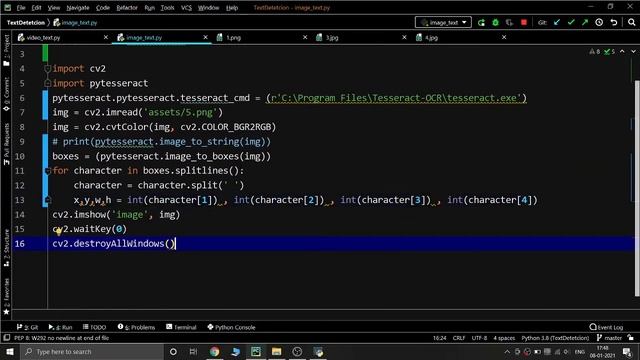Image resolution: width=640 pixels, height=360 pixels.
Task: Click the line:column indicator 16:24
Action: [439, 338]
